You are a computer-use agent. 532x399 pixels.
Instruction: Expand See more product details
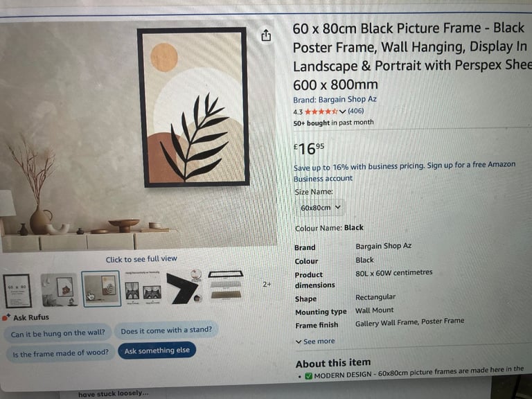tap(315, 342)
